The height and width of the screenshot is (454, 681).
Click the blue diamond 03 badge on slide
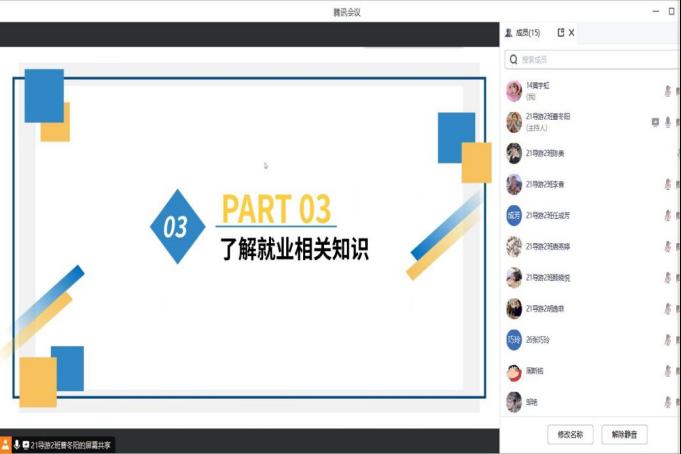[x=176, y=227]
